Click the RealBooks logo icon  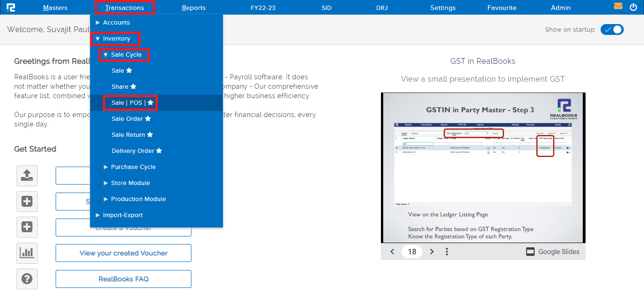(x=11, y=8)
